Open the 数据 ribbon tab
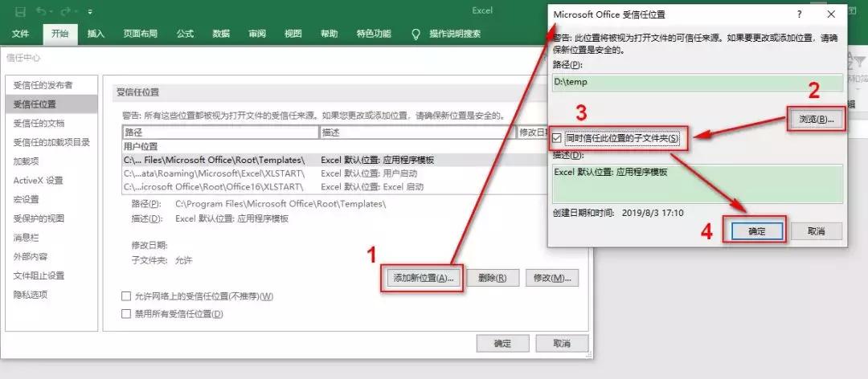 pos(221,34)
